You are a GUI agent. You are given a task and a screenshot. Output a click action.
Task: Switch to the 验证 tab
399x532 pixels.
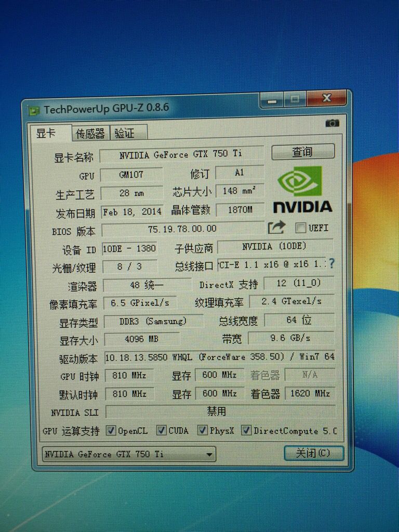[x=128, y=132]
